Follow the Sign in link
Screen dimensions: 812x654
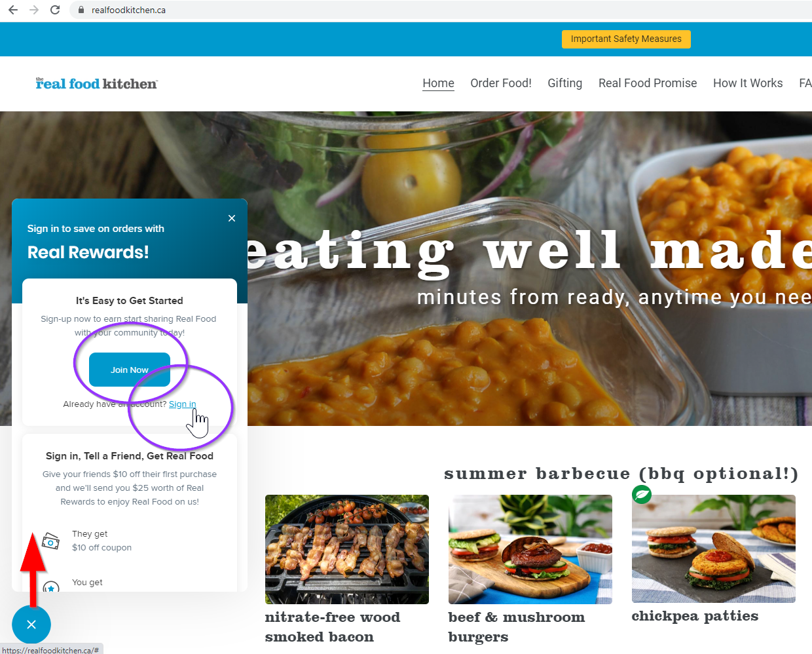click(x=183, y=404)
